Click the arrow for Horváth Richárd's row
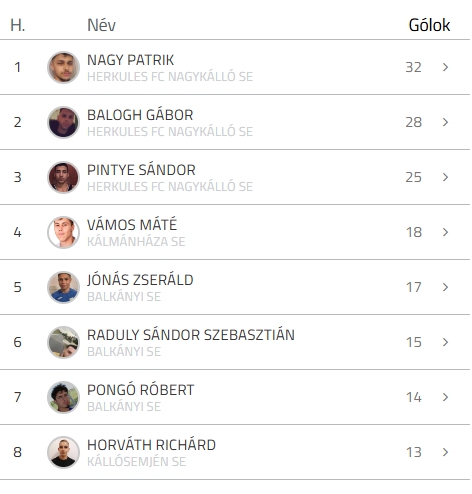 (x=445, y=452)
